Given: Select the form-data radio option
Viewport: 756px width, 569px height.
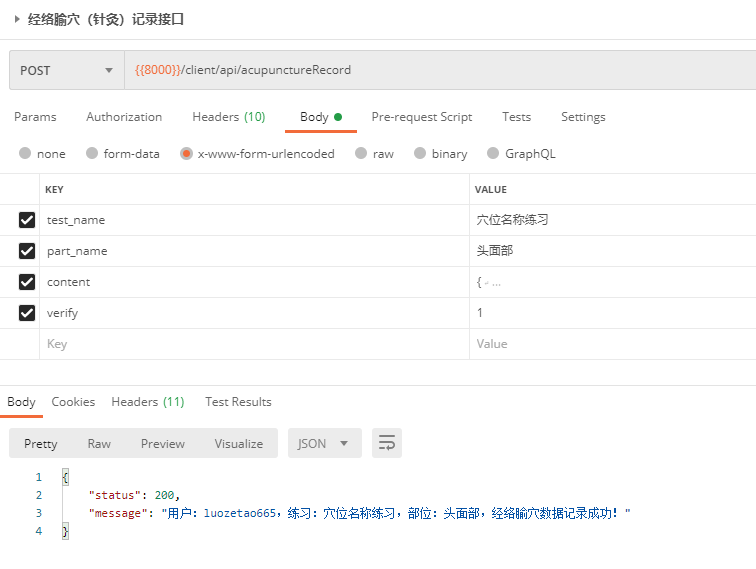Looking at the screenshot, I should (122, 154).
